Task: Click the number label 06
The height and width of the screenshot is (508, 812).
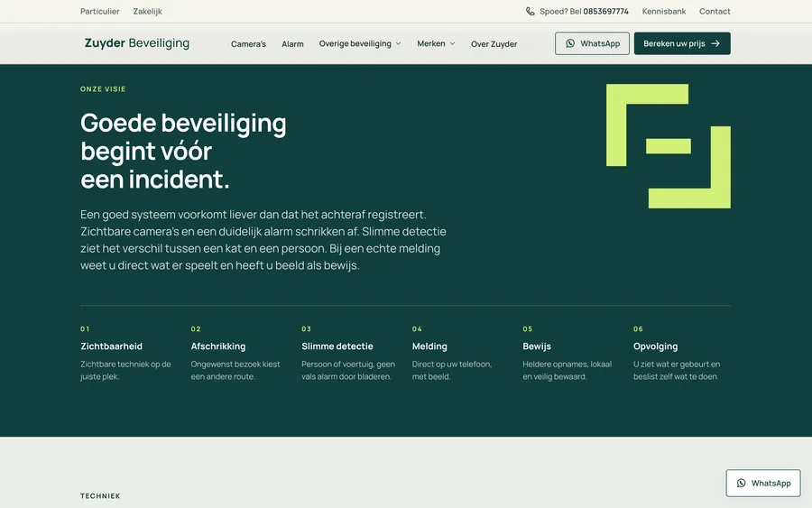Action: [x=638, y=328]
